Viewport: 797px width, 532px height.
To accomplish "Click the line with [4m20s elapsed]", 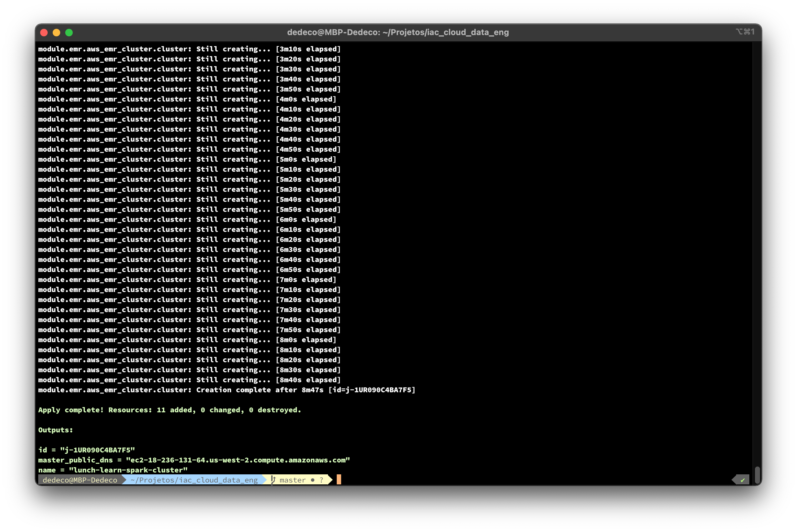I will click(189, 119).
